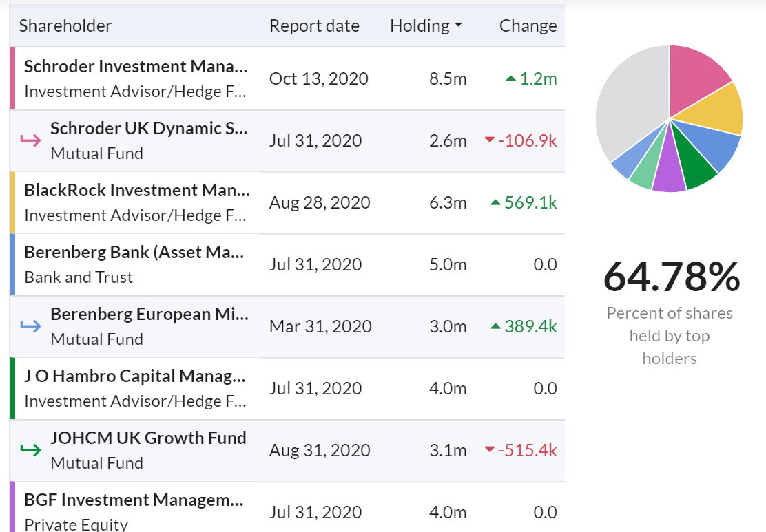Click the 3.0m holding value
The width and height of the screenshot is (766, 532).
(x=448, y=326)
